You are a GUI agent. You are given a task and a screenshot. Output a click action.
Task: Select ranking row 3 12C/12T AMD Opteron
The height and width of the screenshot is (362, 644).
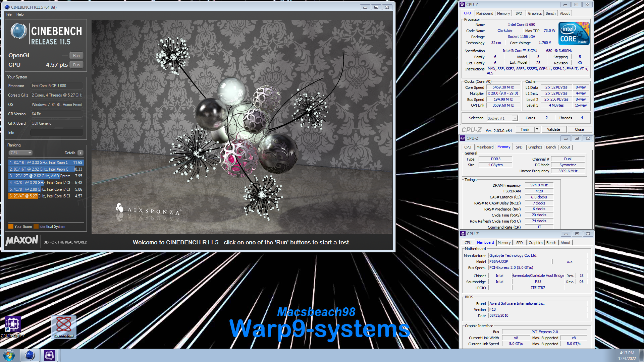[46, 176]
